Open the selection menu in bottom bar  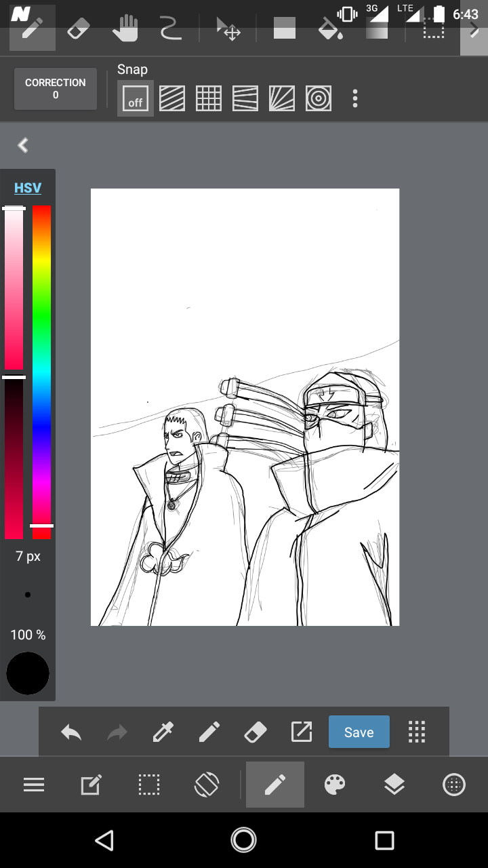pyautogui.click(x=149, y=785)
